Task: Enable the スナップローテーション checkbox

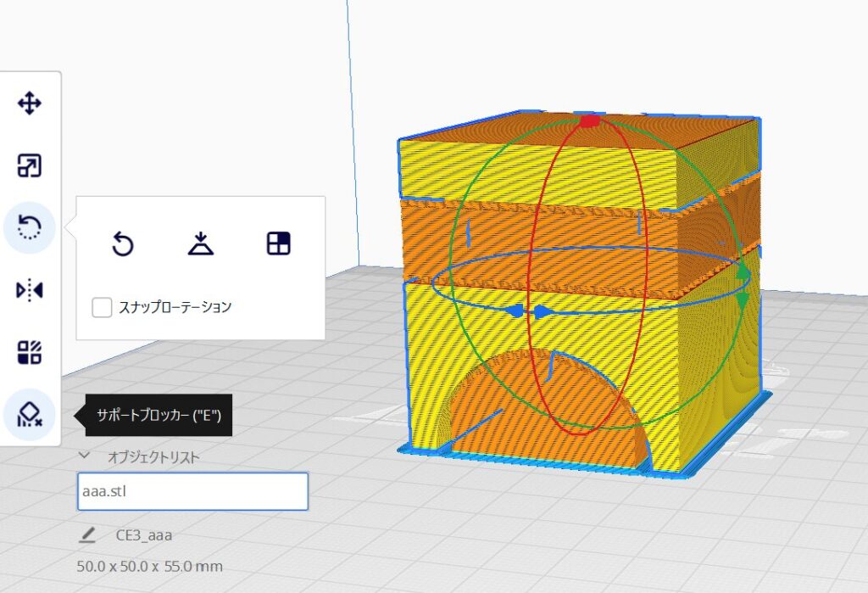Action: [x=102, y=307]
